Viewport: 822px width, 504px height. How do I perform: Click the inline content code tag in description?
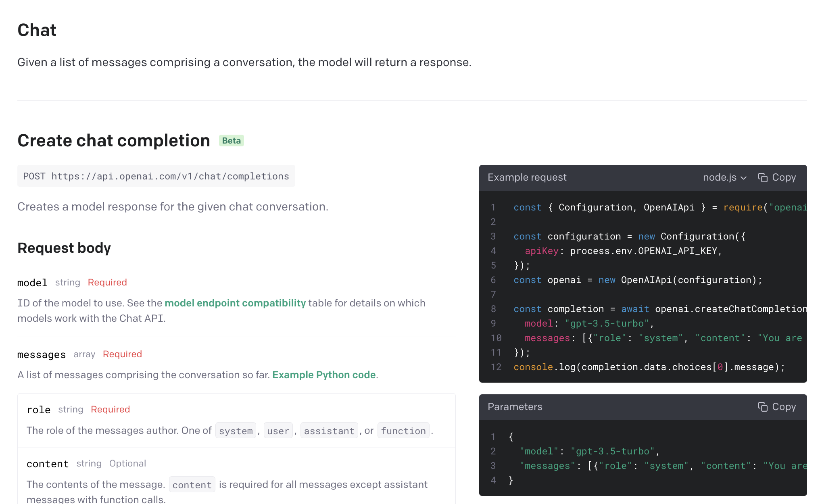(x=192, y=485)
